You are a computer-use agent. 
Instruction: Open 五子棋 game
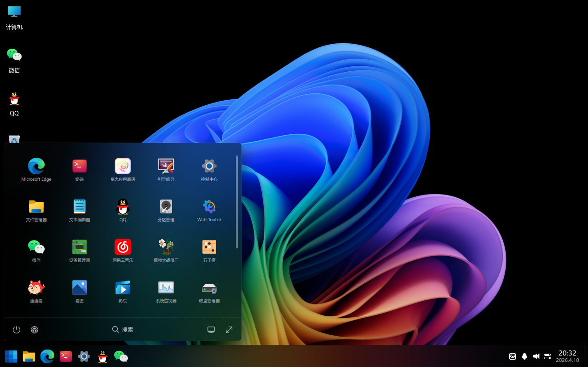209,251
